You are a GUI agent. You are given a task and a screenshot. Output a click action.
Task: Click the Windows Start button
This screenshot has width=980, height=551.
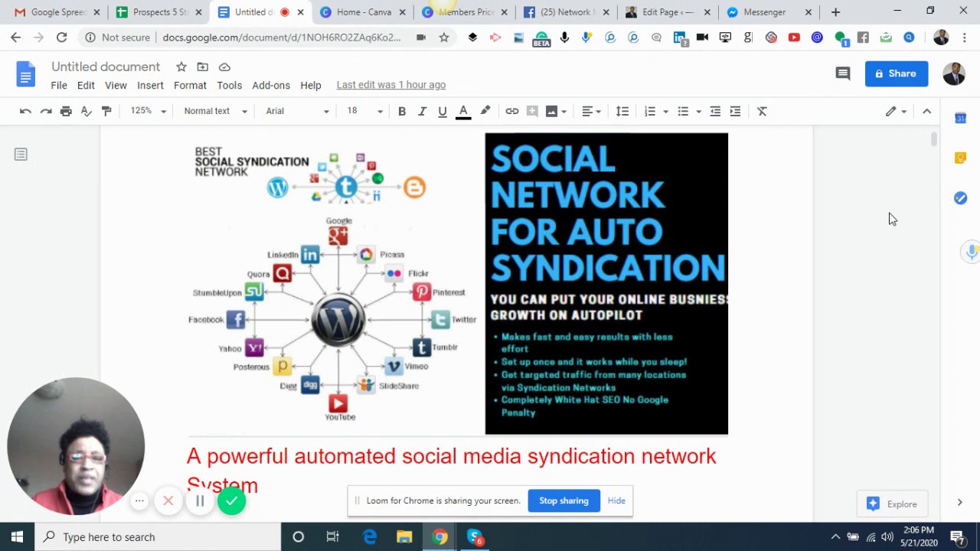point(17,537)
